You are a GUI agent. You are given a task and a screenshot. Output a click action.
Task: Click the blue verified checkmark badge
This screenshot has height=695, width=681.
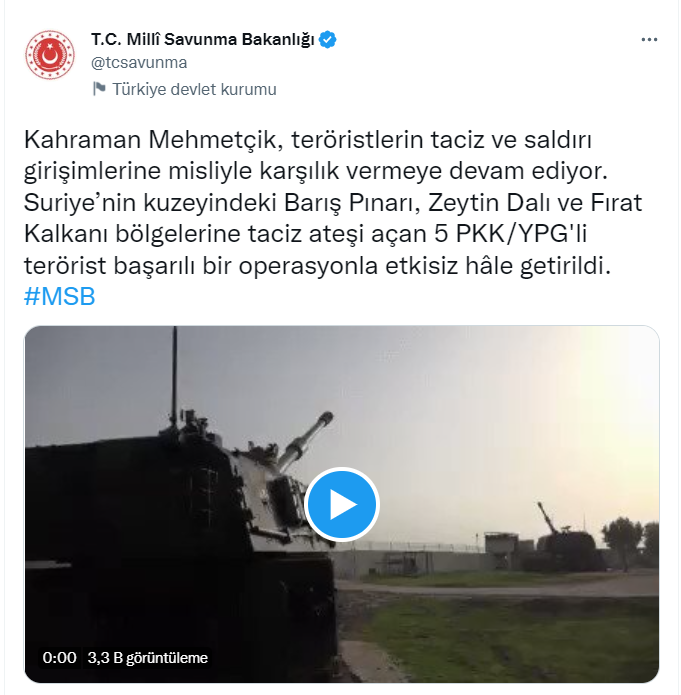tap(328, 39)
